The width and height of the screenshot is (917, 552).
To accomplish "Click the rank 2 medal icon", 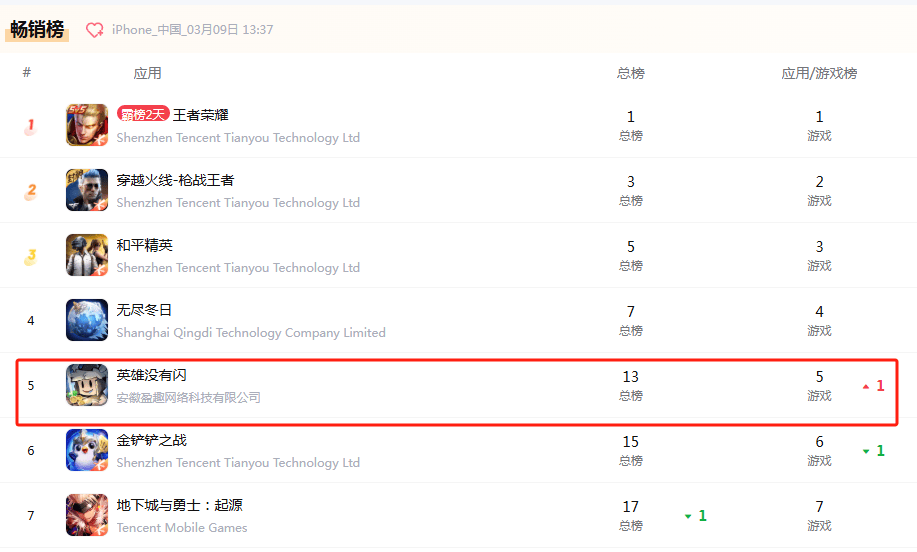I will (x=30, y=191).
